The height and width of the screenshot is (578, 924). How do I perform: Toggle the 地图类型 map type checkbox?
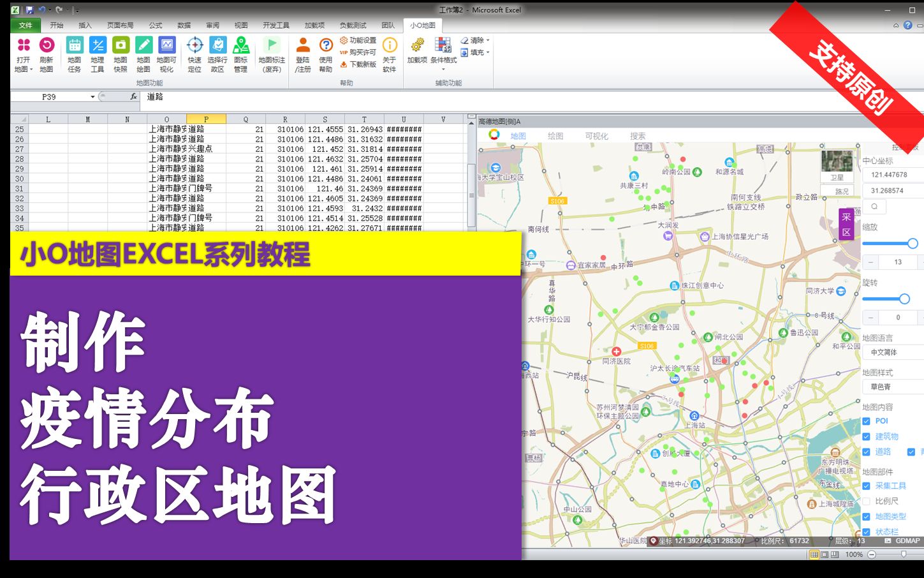point(866,517)
